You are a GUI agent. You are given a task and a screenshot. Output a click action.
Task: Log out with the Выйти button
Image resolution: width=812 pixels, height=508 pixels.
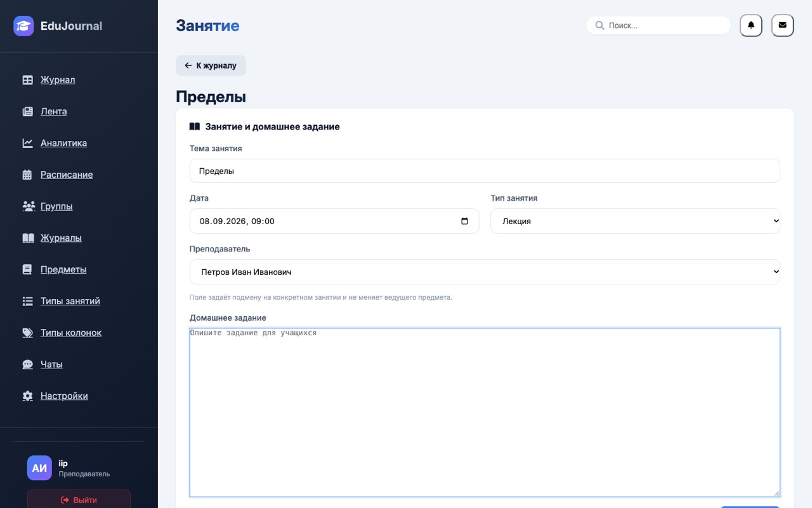point(79,500)
